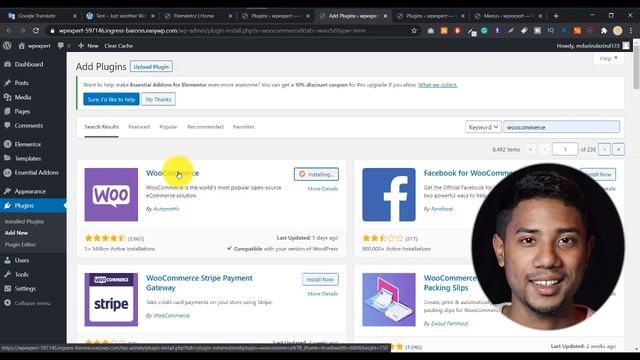Image resolution: width=640 pixels, height=360 pixels.
Task: Open Howdy user account menu
Action: 593,46
